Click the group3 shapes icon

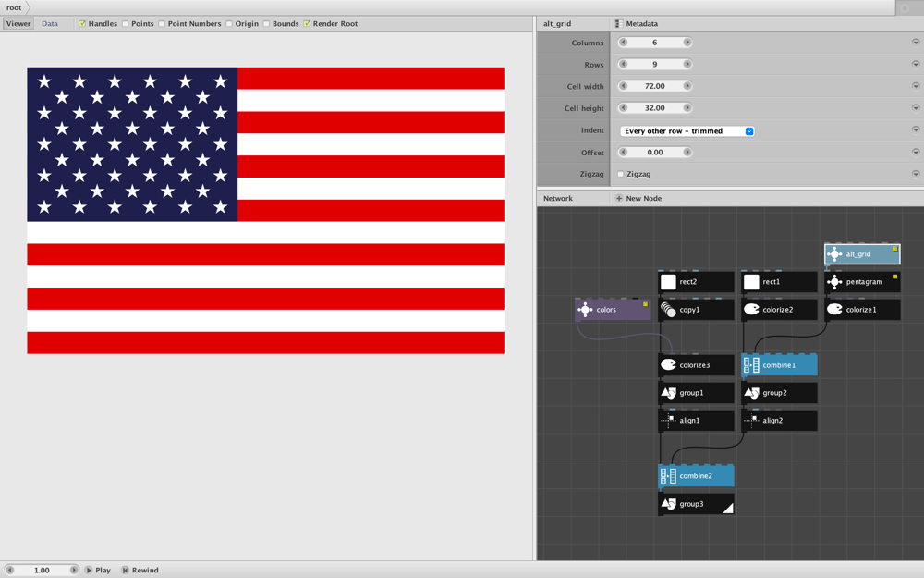click(668, 504)
